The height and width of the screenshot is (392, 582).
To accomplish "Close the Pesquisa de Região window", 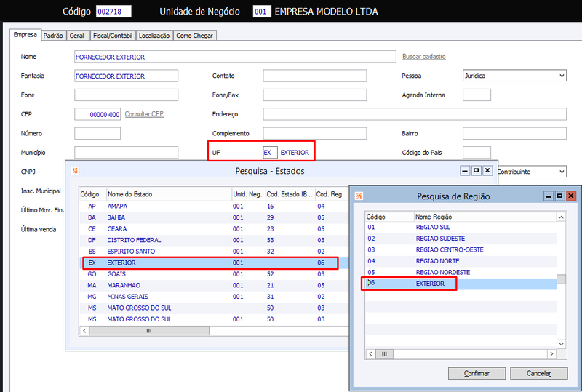I will click(x=571, y=196).
